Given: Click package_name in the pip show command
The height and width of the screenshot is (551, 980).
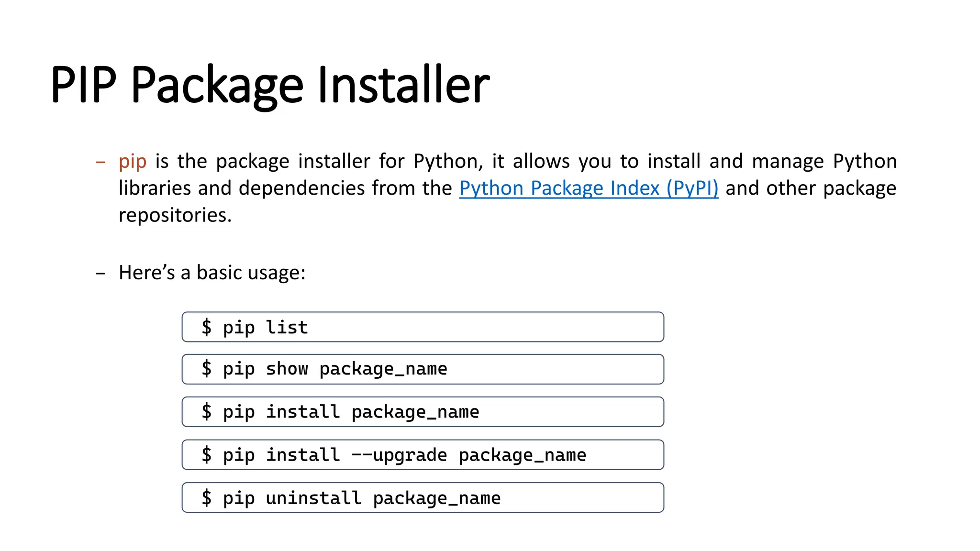Looking at the screenshot, I should (x=383, y=369).
